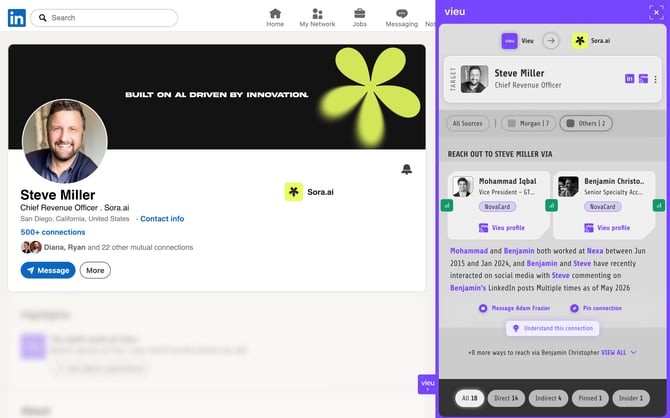Close the vieu panel with the corner icon
670x418 pixels.
pyautogui.click(x=656, y=12)
